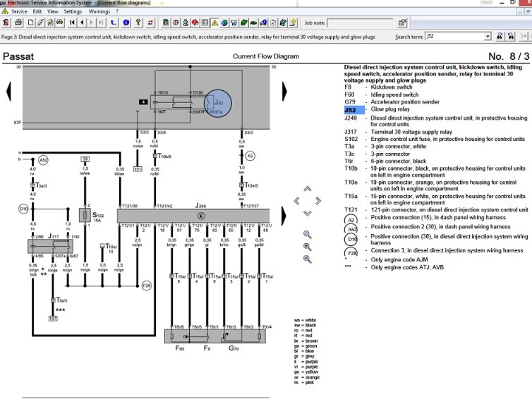Open the Settings menu
This screenshot has width=532, height=399.
coord(73,11)
